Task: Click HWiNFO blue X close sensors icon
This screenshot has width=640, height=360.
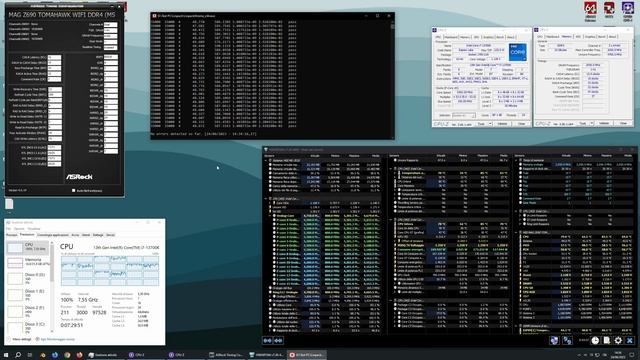Action: click(630, 340)
